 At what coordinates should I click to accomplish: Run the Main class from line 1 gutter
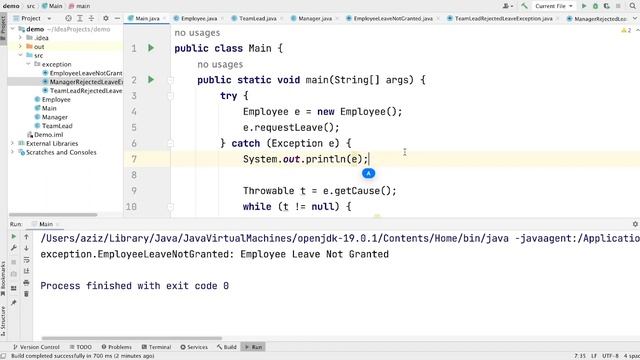[151, 48]
